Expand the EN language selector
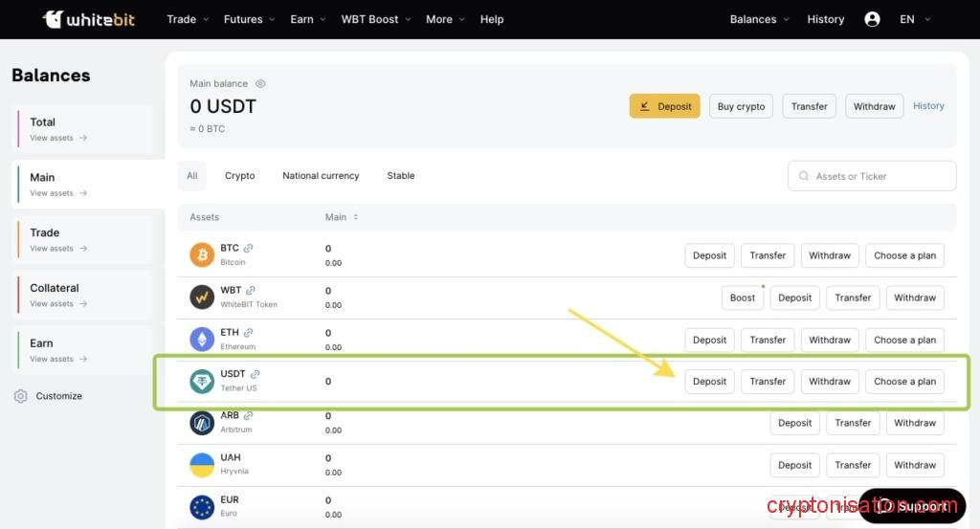This screenshot has width=980, height=529. pyautogui.click(x=914, y=19)
